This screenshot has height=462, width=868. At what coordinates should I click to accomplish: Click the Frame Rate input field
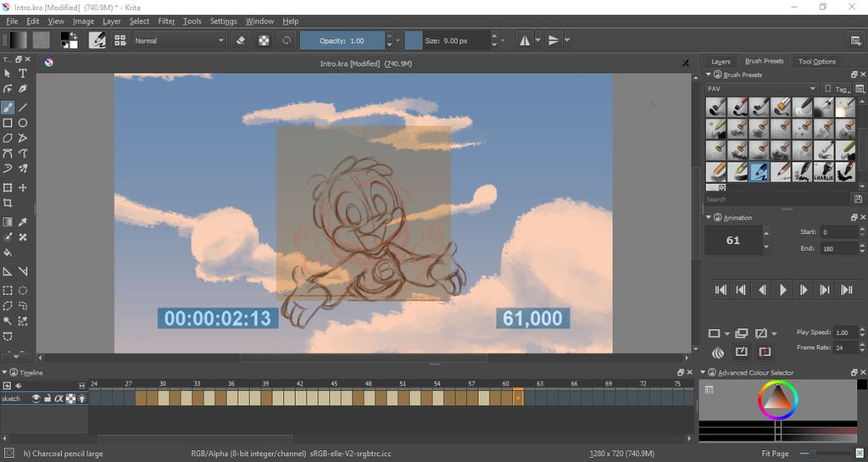[846, 348]
